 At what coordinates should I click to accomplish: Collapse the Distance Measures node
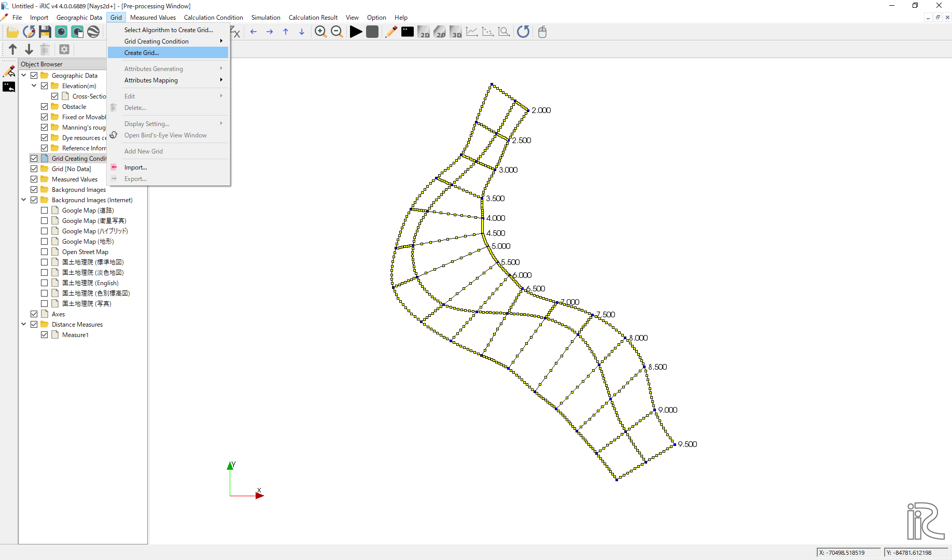coord(24,325)
